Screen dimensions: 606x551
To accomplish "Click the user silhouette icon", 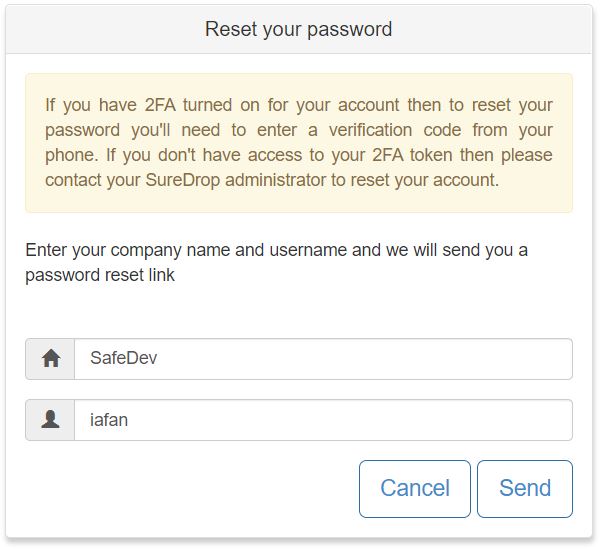I will point(50,420).
